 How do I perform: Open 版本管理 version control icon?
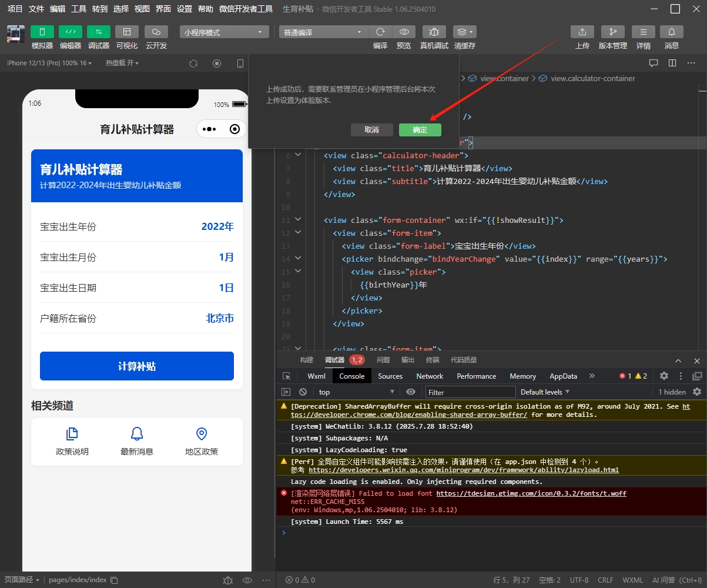point(613,32)
